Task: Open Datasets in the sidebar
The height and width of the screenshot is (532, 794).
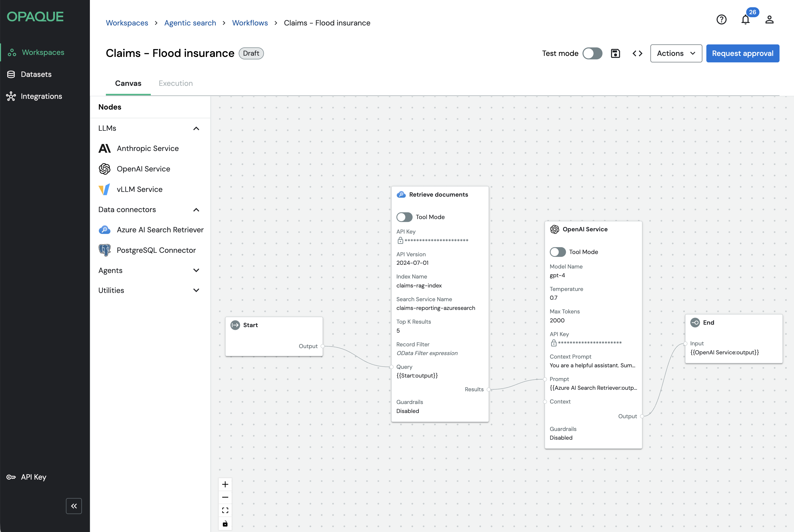Action: (36, 74)
